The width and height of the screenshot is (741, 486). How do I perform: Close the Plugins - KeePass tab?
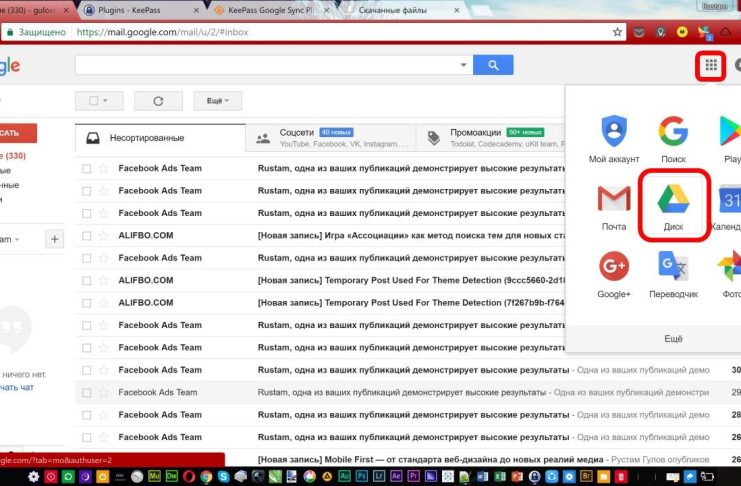(x=196, y=10)
